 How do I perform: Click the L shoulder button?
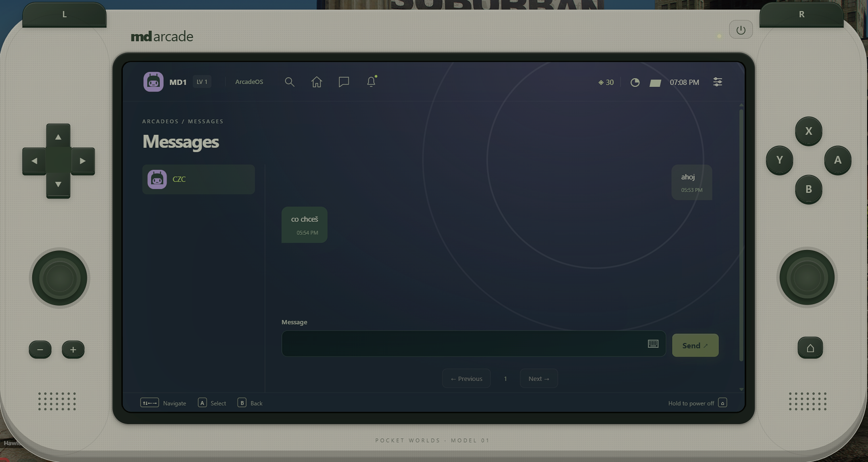[x=64, y=14]
